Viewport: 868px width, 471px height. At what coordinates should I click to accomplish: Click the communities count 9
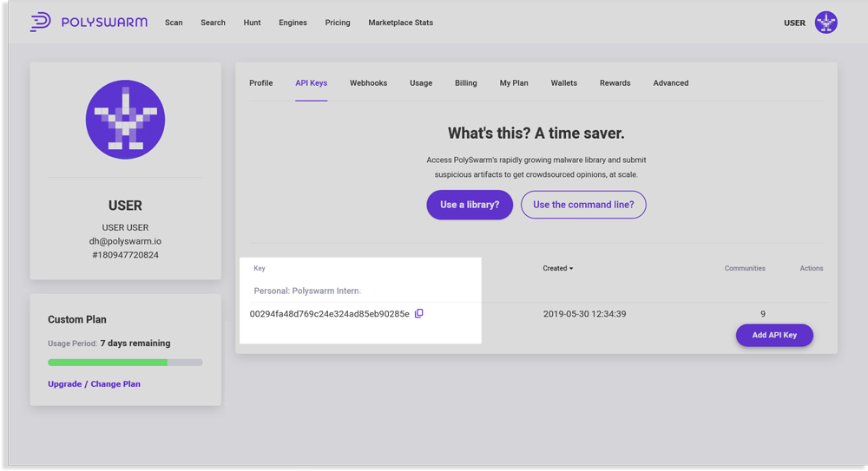pos(763,314)
